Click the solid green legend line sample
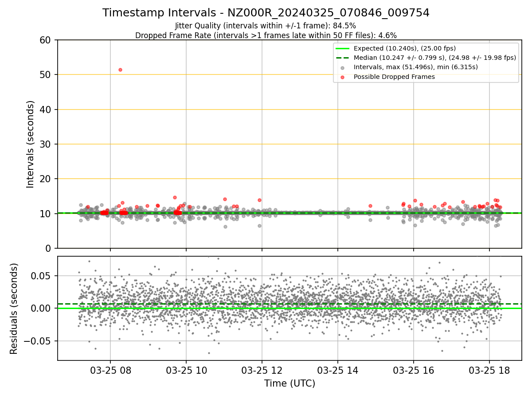The height and width of the screenshot is (399, 532). click(x=343, y=48)
